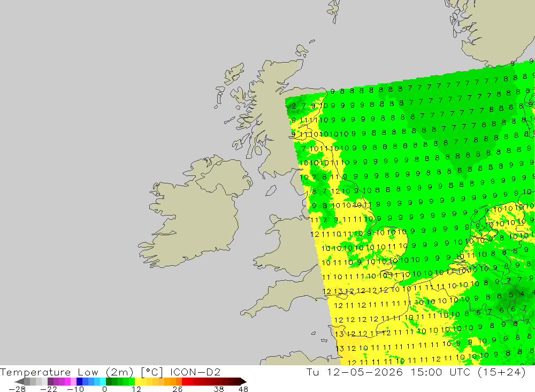Click the "[°C]" unit label
The height and width of the screenshot is (392, 535).
(x=152, y=372)
